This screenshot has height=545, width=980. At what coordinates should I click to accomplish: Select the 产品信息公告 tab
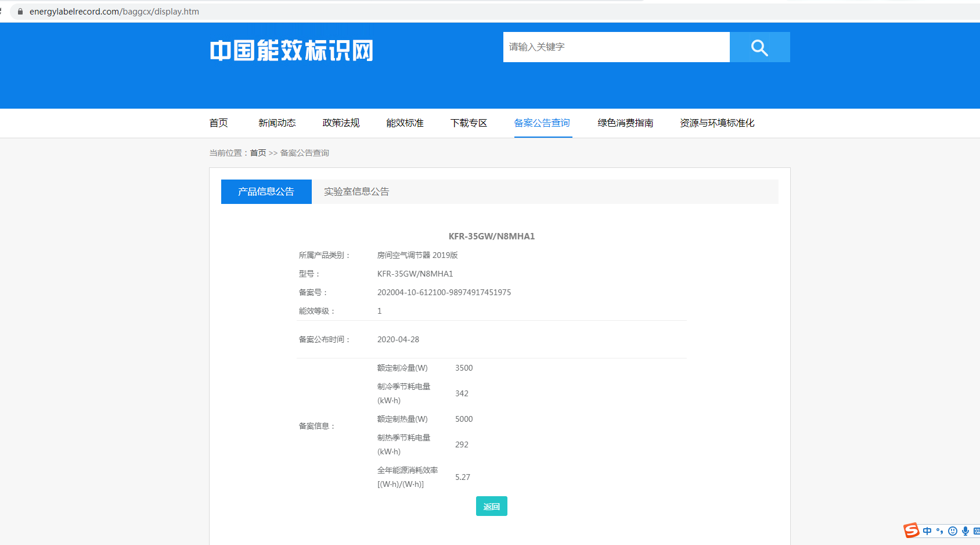click(266, 192)
